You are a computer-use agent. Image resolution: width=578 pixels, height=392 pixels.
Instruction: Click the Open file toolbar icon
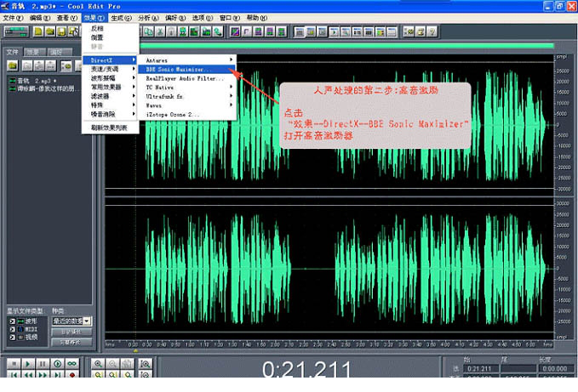coord(49,32)
